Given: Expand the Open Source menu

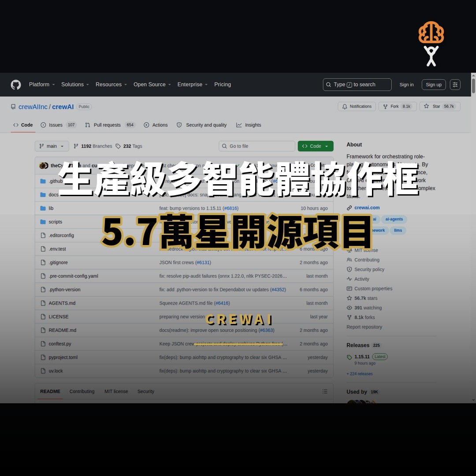Looking at the screenshot, I should click(152, 85).
